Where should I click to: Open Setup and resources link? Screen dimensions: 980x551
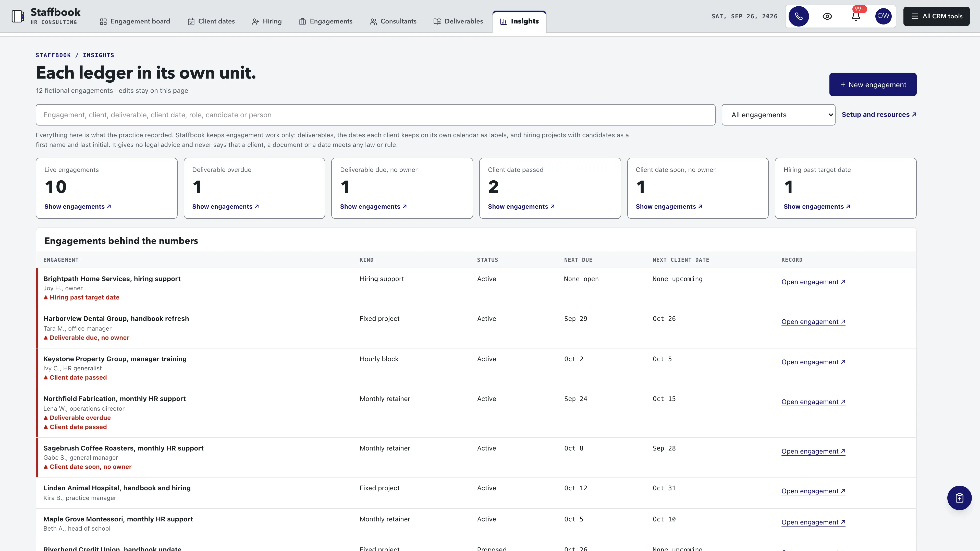point(879,115)
